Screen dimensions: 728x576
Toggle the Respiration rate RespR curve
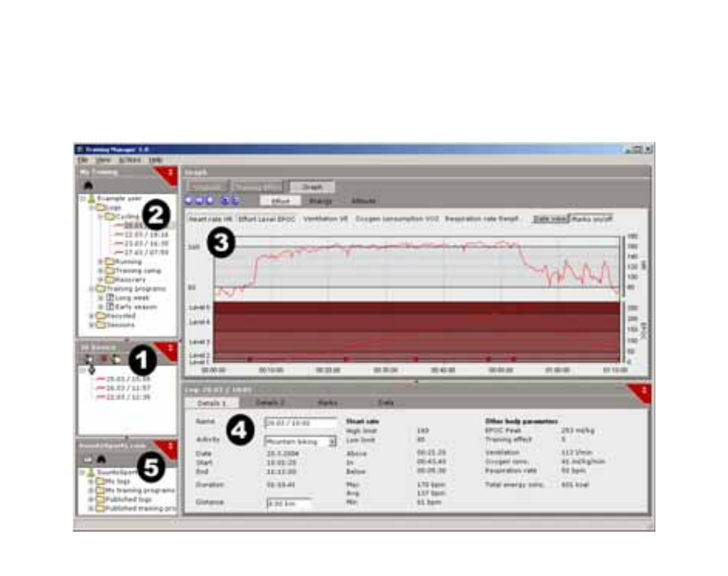tap(482, 219)
